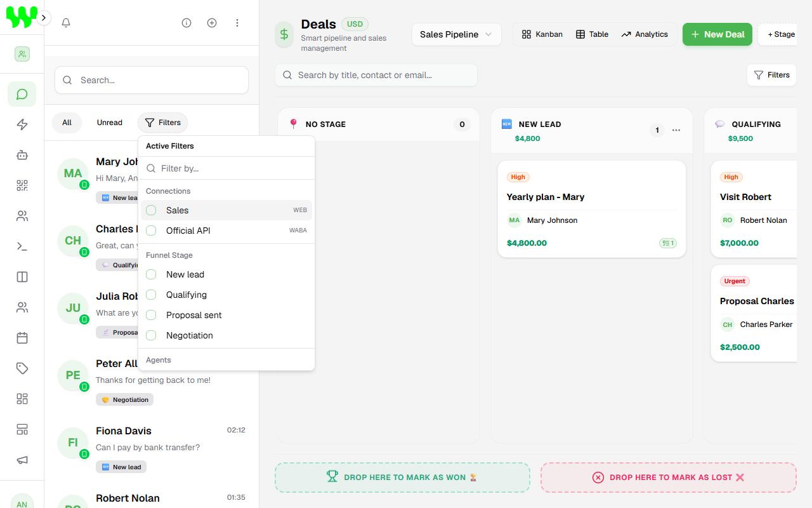
Task: Open the QR code icon in sidebar
Action: [22, 185]
